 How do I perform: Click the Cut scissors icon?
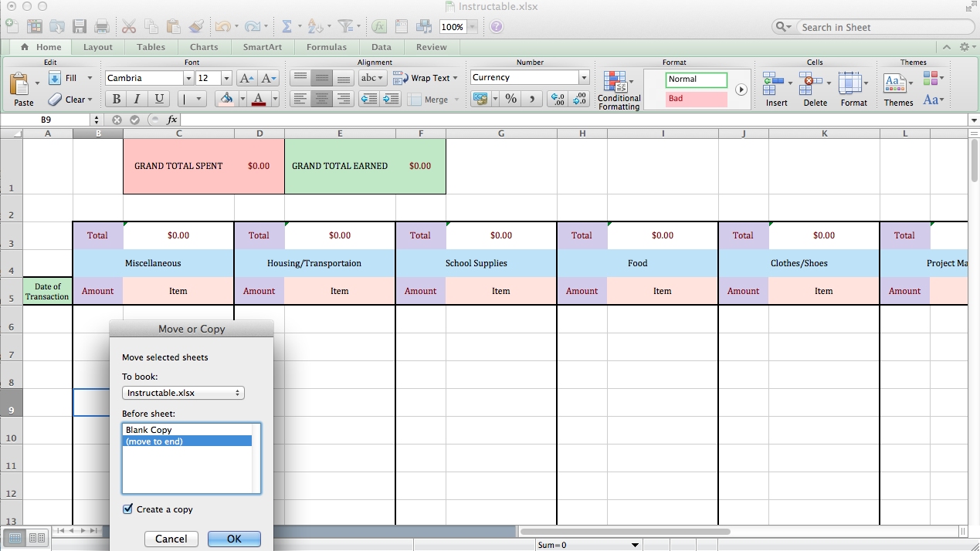pos(128,26)
